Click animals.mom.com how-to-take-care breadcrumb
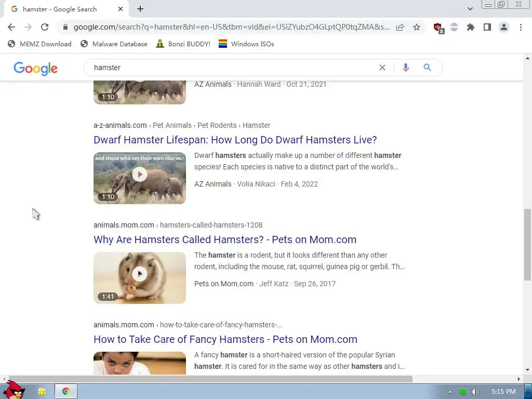 (x=188, y=325)
